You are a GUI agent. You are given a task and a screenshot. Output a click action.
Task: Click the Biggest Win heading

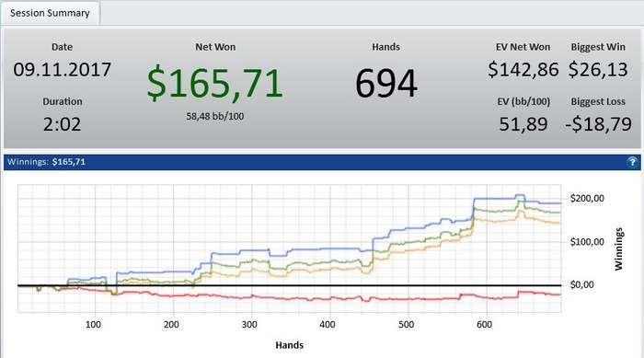click(x=598, y=47)
